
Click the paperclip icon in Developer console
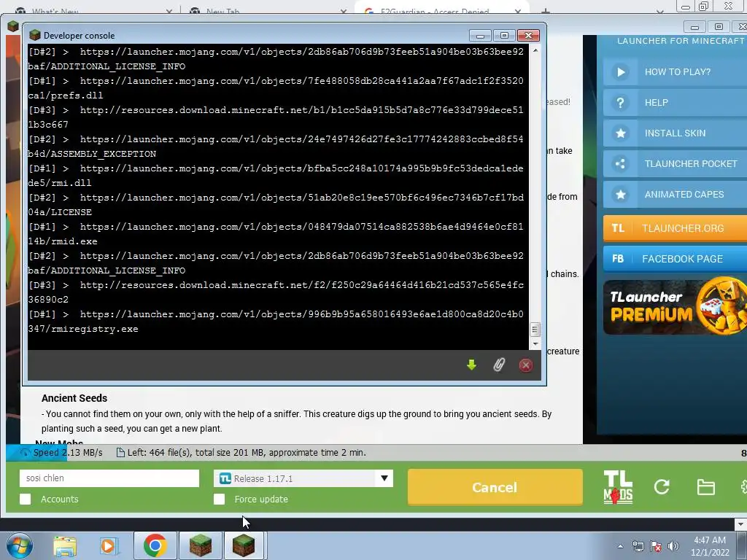click(x=499, y=365)
